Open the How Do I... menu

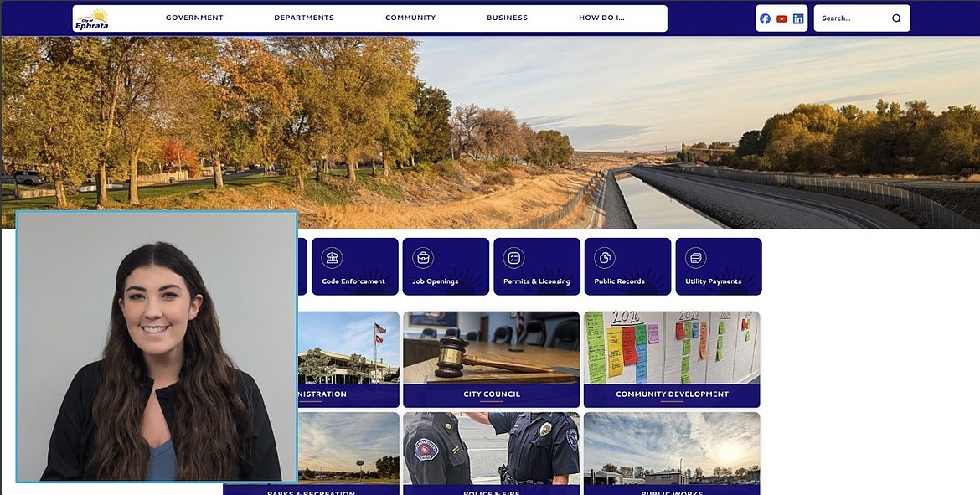(x=601, y=18)
